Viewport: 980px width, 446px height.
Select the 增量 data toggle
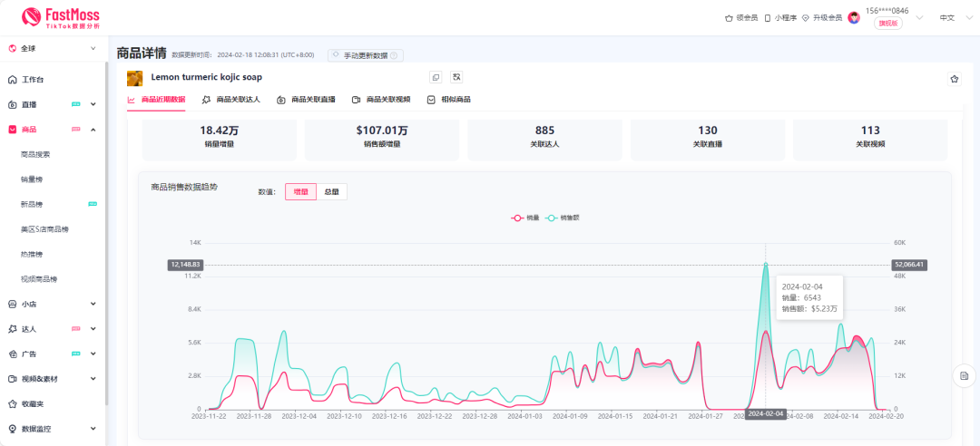click(300, 191)
